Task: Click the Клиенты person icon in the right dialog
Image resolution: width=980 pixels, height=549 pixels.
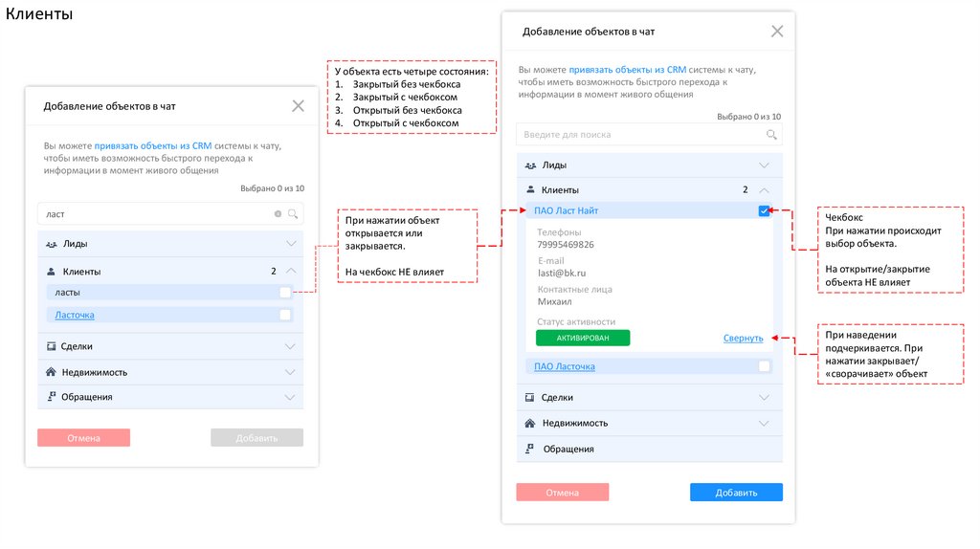Action: click(529, 190)
